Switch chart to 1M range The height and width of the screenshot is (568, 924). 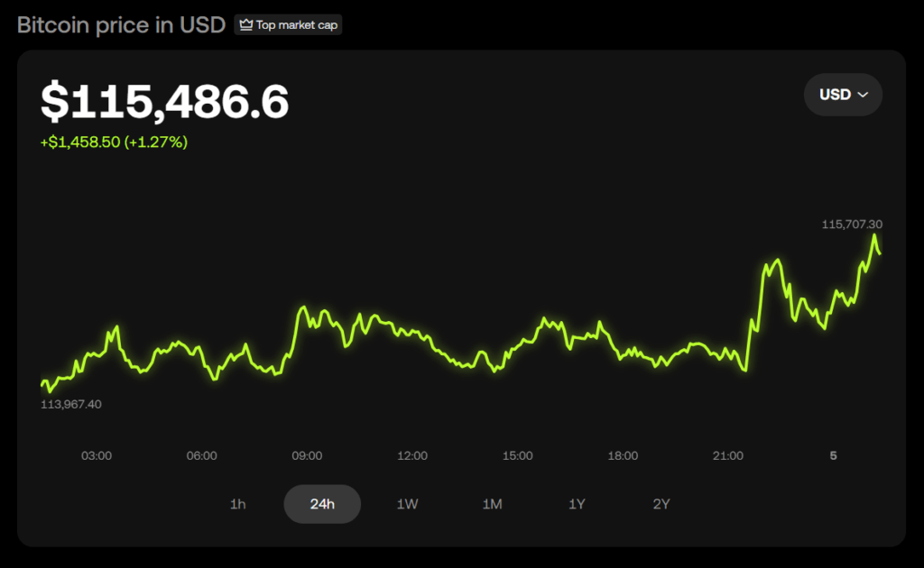[492, 504]
